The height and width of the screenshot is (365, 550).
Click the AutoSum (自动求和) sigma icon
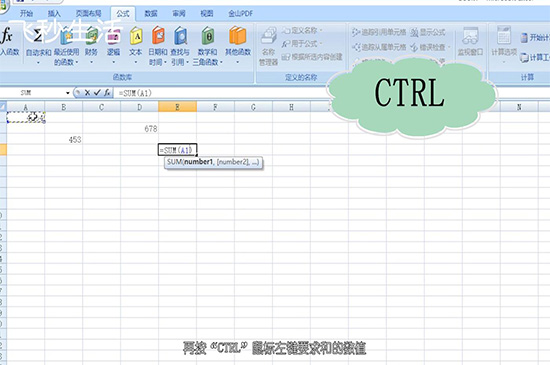38,36
